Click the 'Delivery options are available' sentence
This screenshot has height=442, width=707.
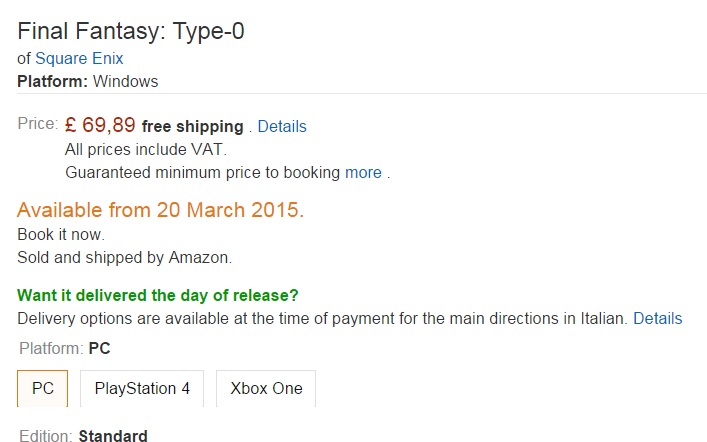point(322,318)
